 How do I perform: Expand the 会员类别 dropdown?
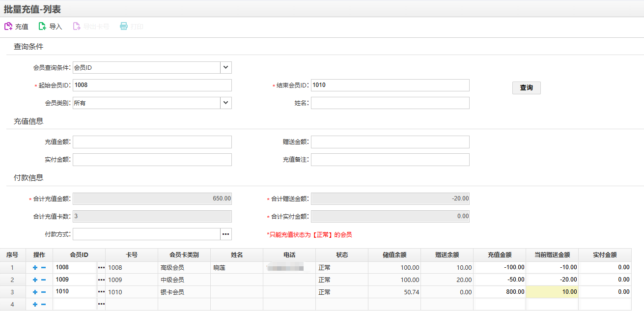click(225, 103)
